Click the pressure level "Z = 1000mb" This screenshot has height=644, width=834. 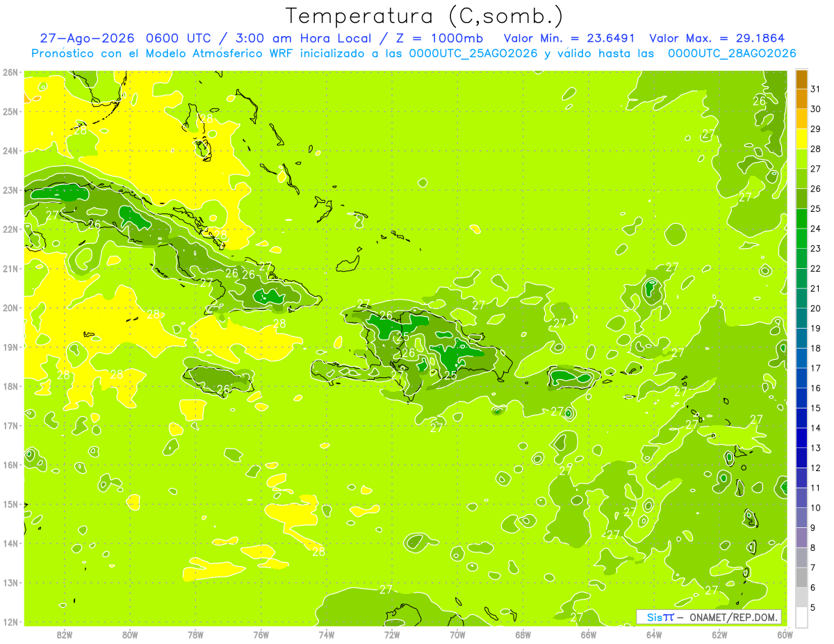[x=439, y=38]
